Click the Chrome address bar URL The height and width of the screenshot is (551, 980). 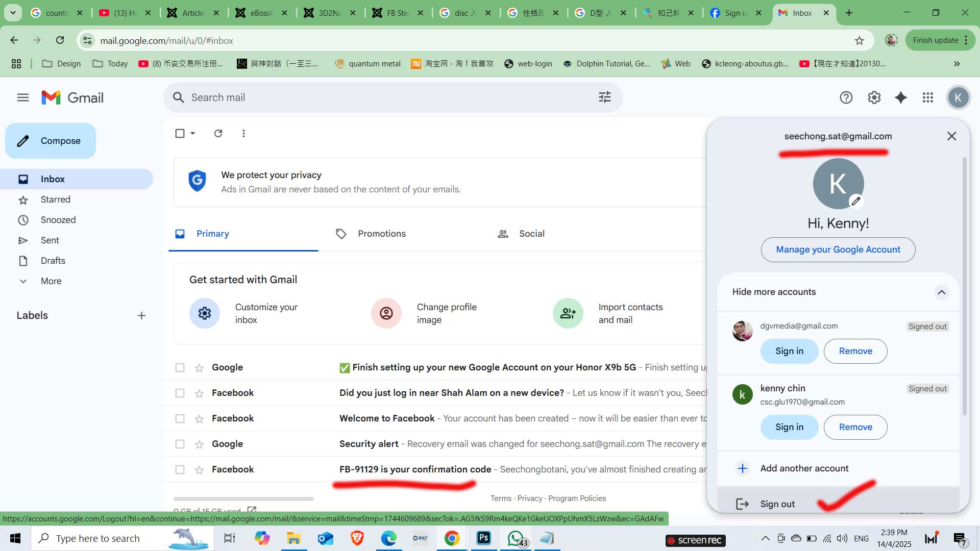pos(166,40)
